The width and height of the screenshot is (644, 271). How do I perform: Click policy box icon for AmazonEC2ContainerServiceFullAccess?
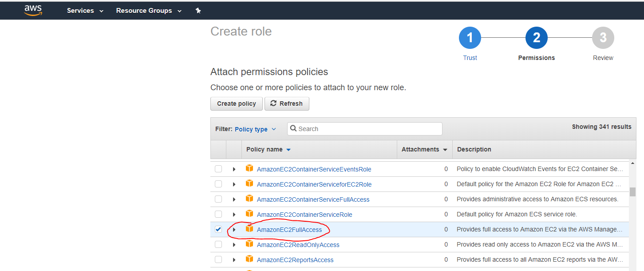coord(249,199)
